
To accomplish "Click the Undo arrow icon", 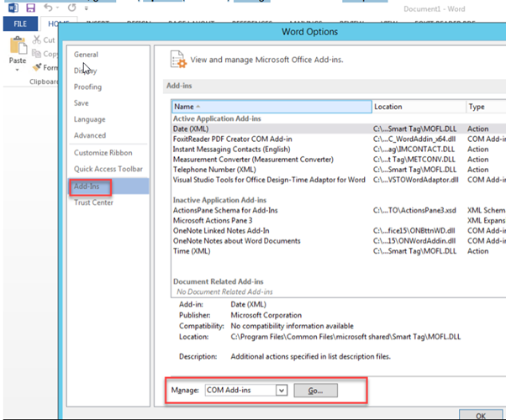I will [48, 8].
